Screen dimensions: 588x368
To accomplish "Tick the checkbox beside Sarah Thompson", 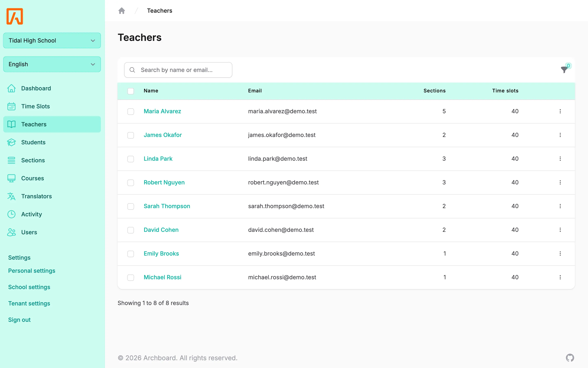I will (131, 206).
